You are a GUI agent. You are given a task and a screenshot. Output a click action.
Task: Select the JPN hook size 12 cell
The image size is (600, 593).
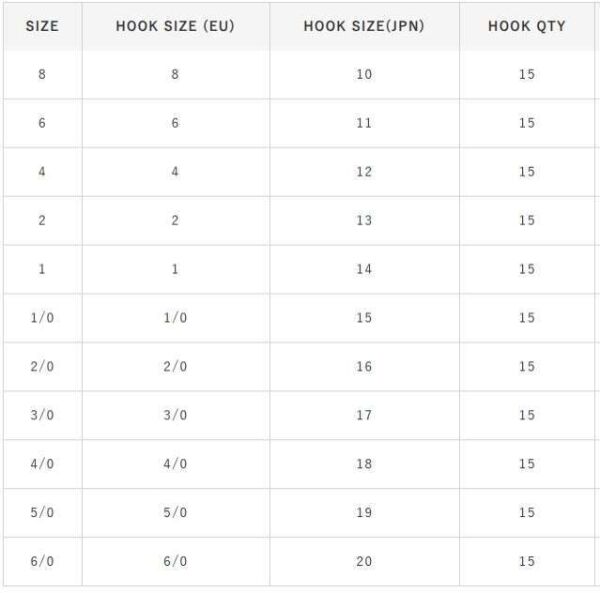click(364, 172)
